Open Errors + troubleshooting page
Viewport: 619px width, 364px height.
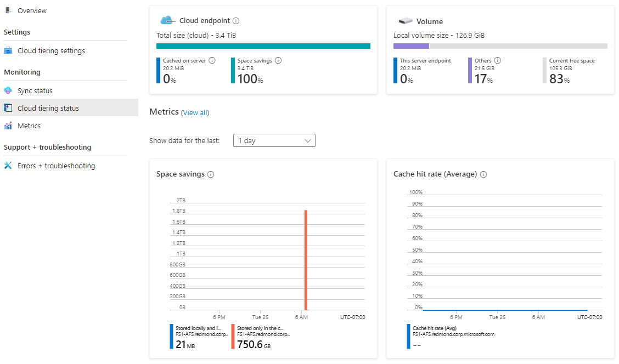[x=56, y=166]
